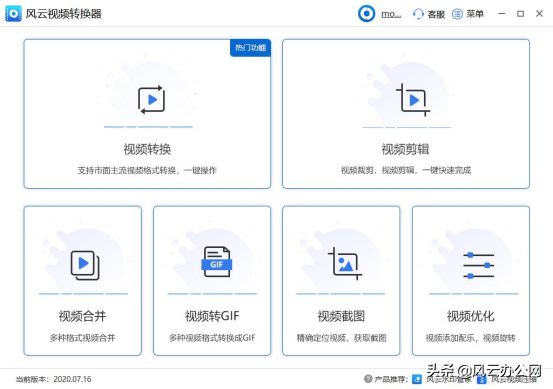The image size is (553, 389).
Task: Click the question mark help icon
Action: pyautogui.click(x=368, y=379)
